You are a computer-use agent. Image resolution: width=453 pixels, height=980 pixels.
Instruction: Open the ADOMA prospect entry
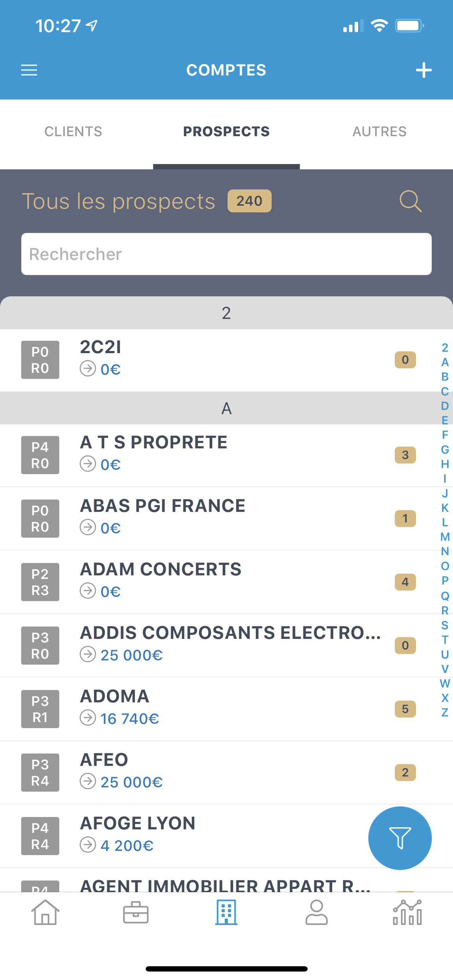coord(115,697)
